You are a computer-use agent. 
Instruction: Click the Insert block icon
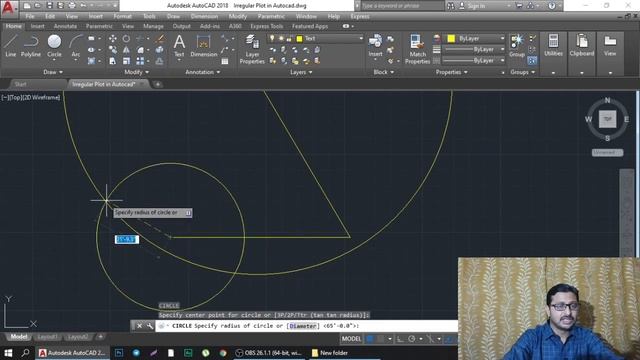click(x=375, y=45)
